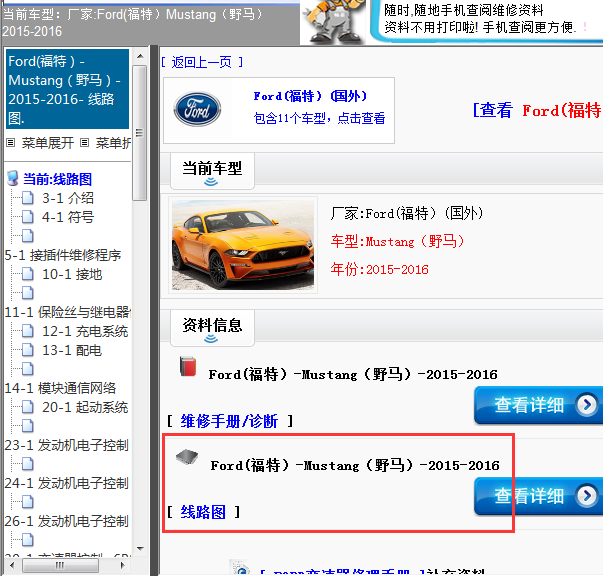
Task: Click the text 年份:2015-2016
Action: pos(380,269)
